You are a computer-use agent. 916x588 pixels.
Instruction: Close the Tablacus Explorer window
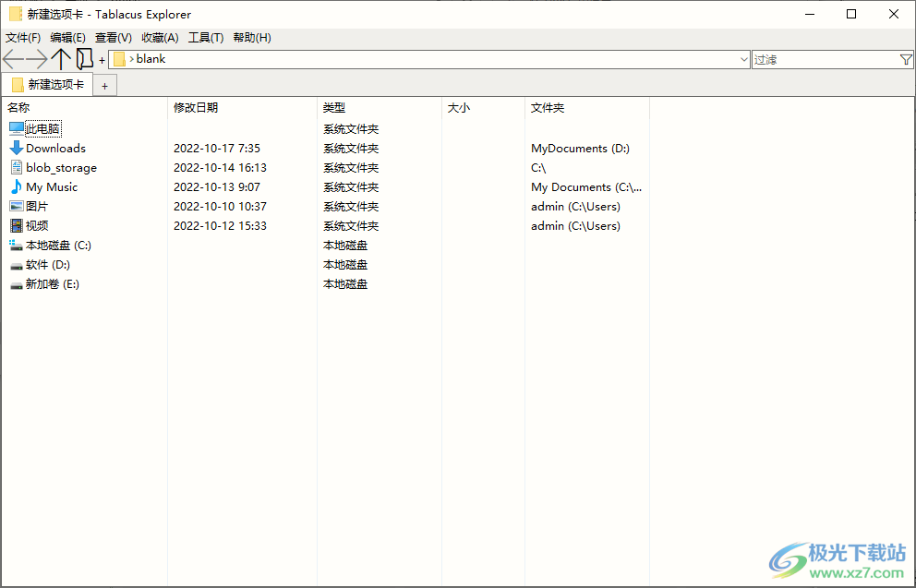coord(894,14)
